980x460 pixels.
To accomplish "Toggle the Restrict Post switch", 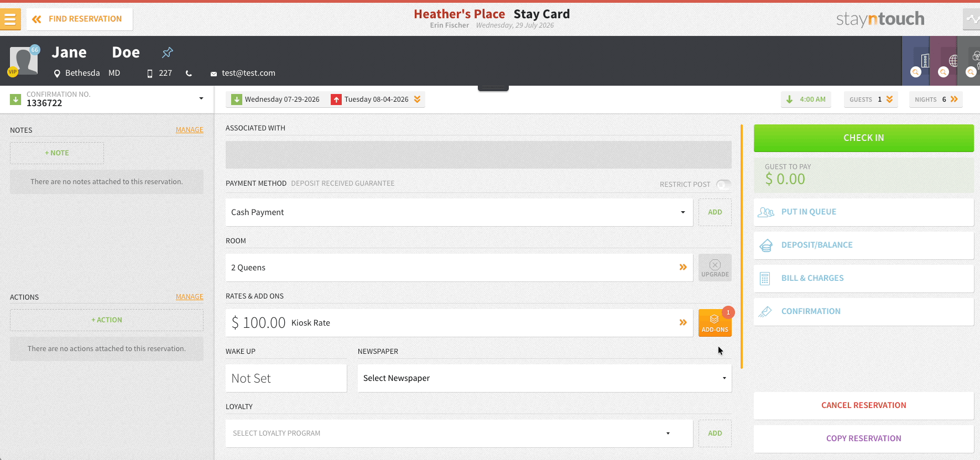I will (723, 184).
